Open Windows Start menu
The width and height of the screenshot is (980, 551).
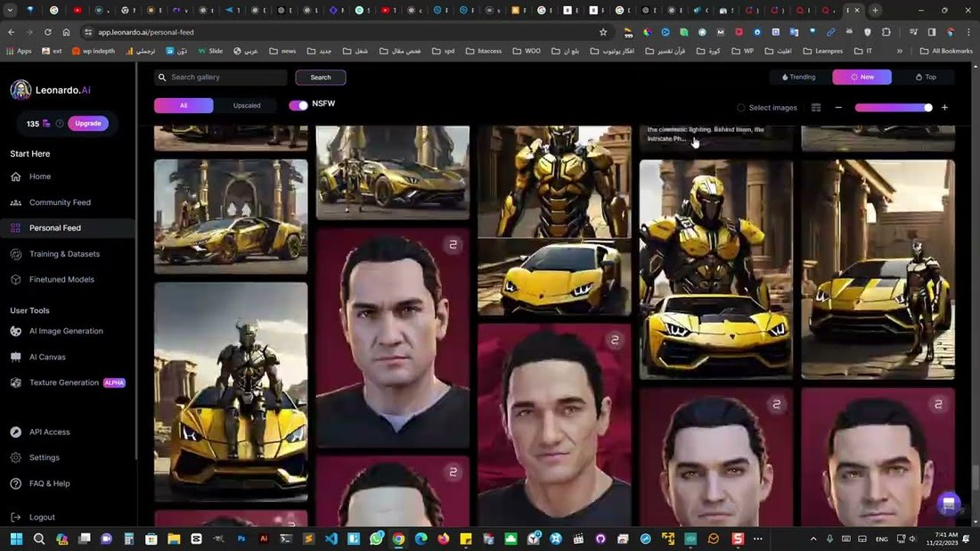[16, 539]
